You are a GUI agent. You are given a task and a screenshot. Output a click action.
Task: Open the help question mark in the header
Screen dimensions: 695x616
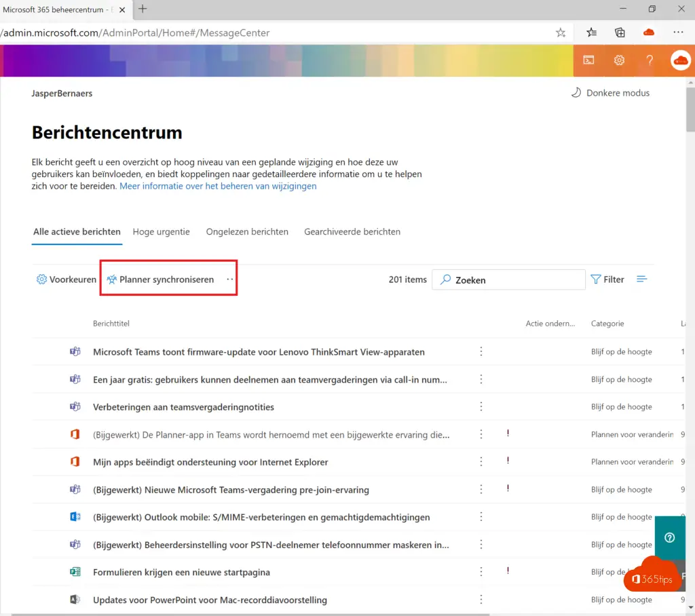tap(650, 60)
